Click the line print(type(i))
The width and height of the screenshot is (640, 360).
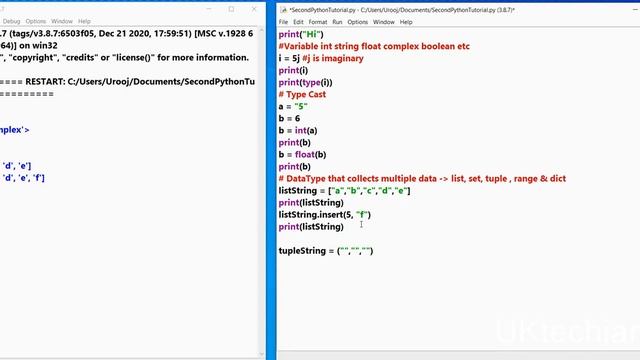[305, 82]
